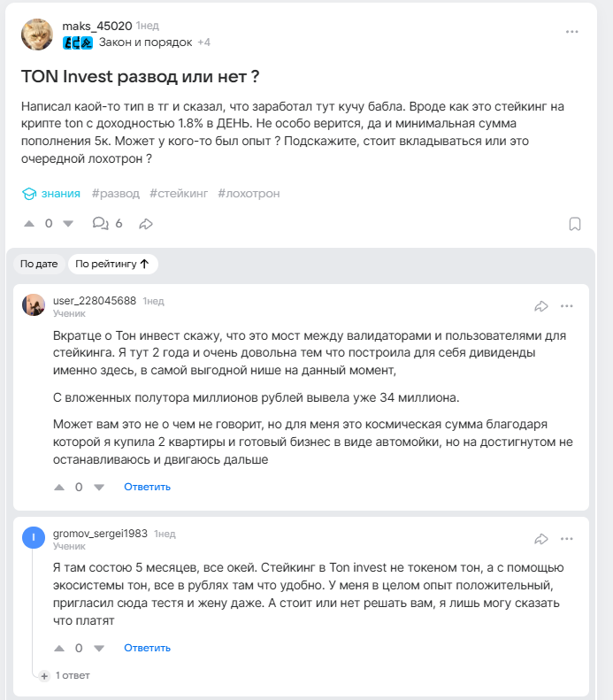The width and height of the screenshot is (613, 700).
Task: Downvote gromov_sergei1983's comment
Action: pos(99,648)
